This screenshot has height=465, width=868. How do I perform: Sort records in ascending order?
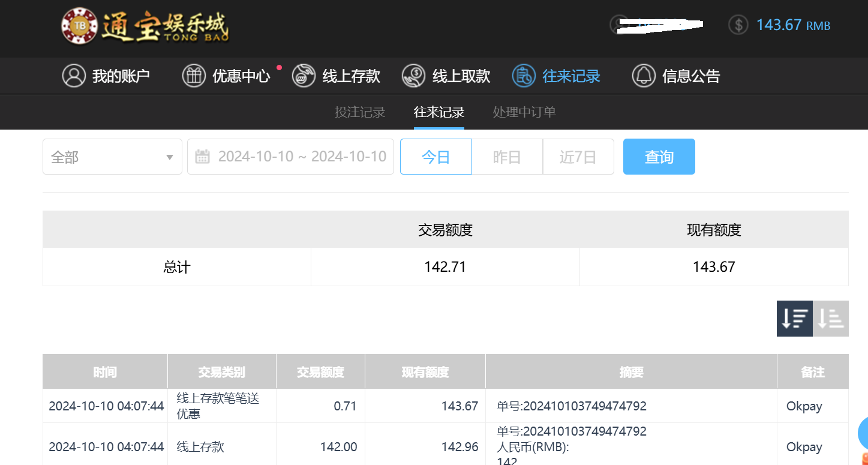click(x=831, y=319)
